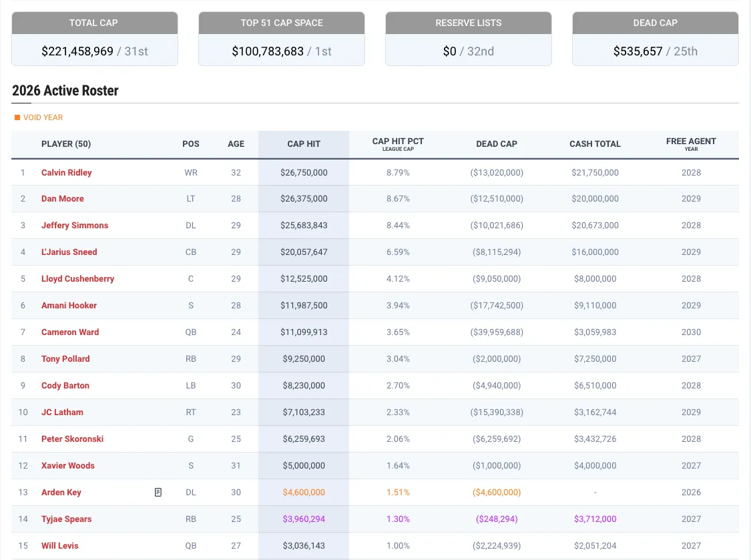Screen dimensions: 751x560
Task: Click the Dead Cap summary card ranked 25th
Action: coord(655,39)
